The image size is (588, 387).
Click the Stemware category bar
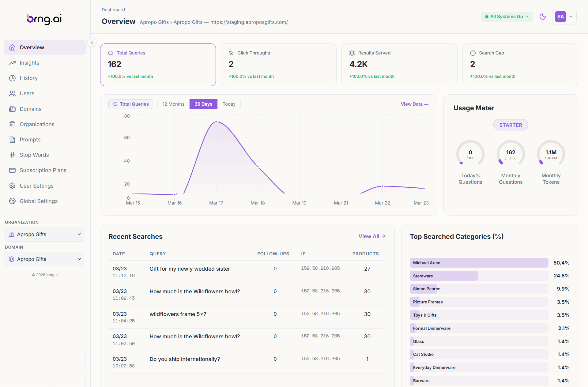[x=479, y=276]
